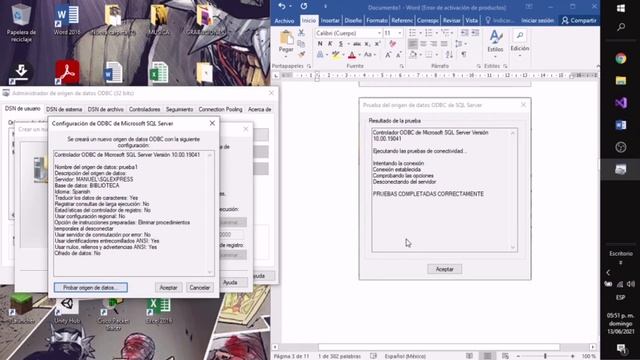Click the increase indent icon
The width and height of the screenshot is (640, 360).
coord(475,33)
